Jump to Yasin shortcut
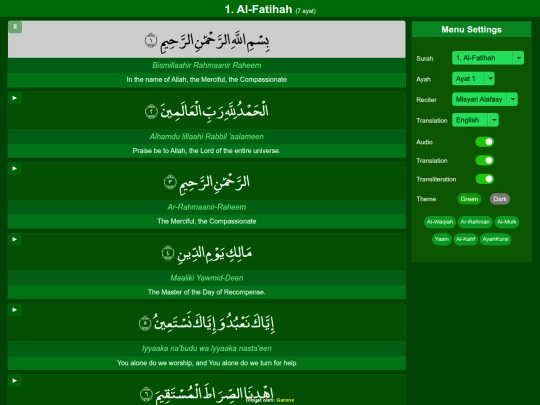 442,239
